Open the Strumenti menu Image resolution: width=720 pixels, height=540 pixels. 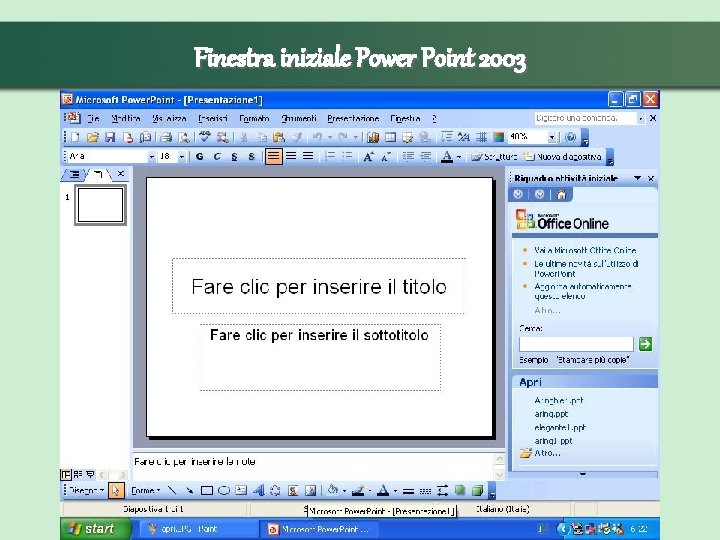pyautogui.click(x=299, y=118)
